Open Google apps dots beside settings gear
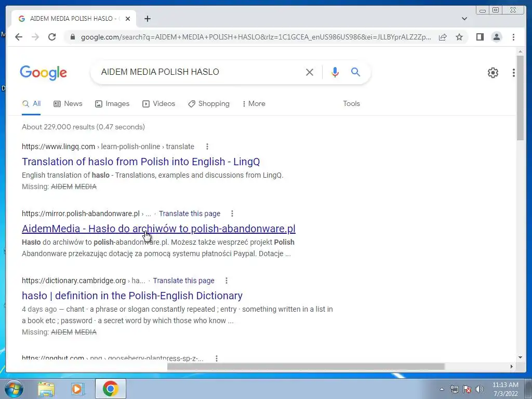The height and width of the screenshot is (399, 532). click(514, 72)
